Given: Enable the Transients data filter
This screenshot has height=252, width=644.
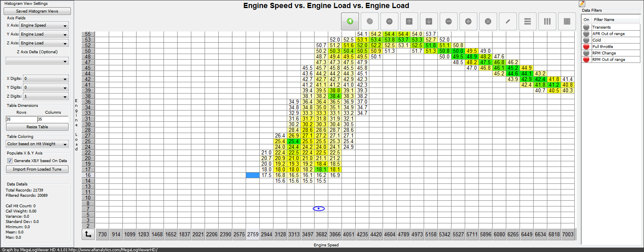Looking at the screenshot, I should tap(586, 27).
